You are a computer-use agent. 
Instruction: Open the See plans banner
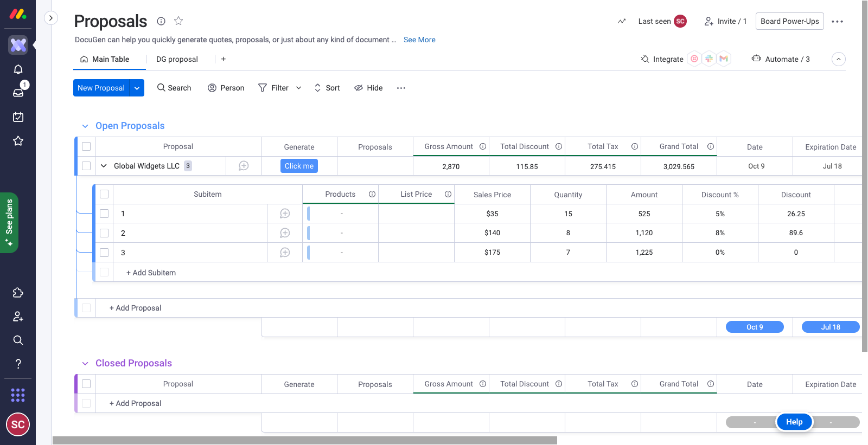pos(9,223)
